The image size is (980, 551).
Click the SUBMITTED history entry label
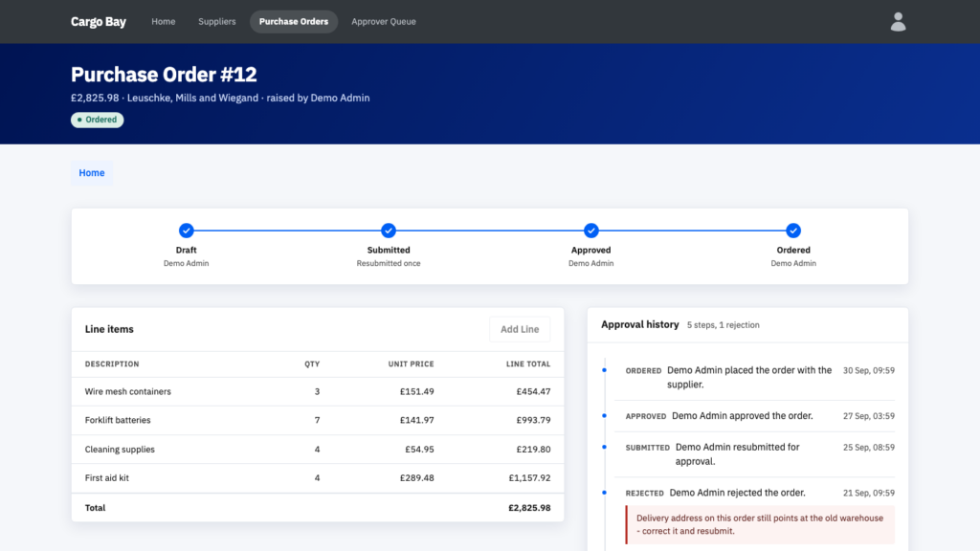[x=648, y=448]
